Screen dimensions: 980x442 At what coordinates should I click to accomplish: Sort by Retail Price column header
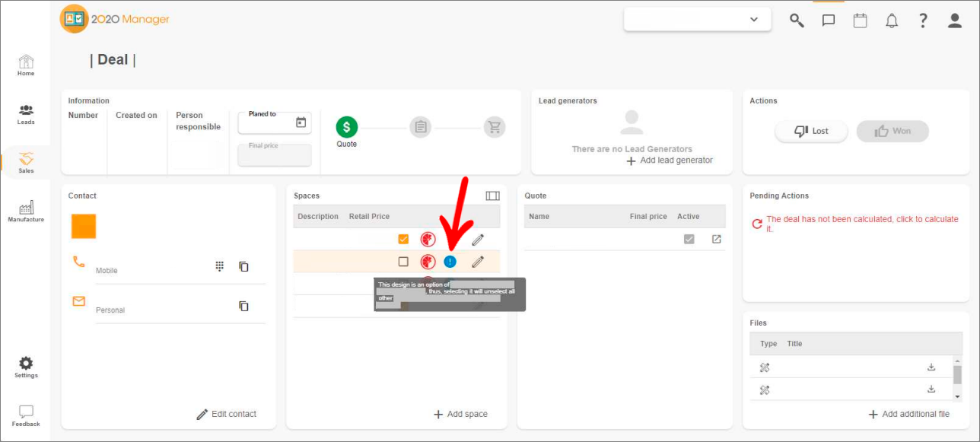click(369, 216)
